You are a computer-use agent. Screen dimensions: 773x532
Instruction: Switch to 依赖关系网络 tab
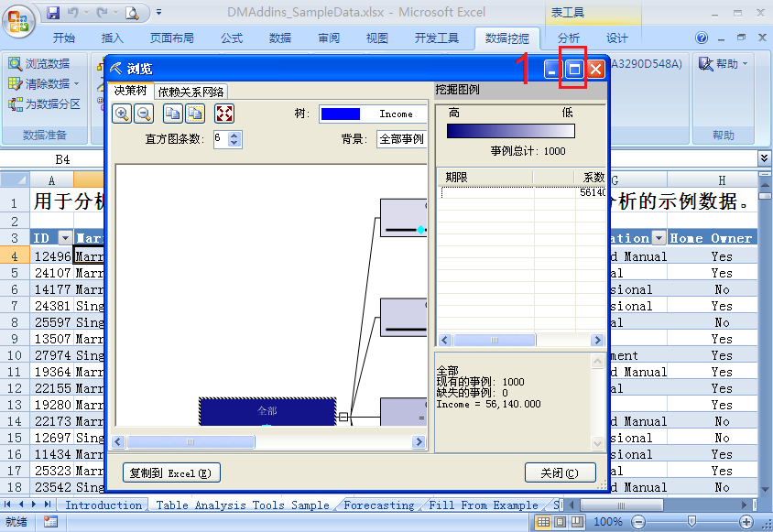point(191,92)
